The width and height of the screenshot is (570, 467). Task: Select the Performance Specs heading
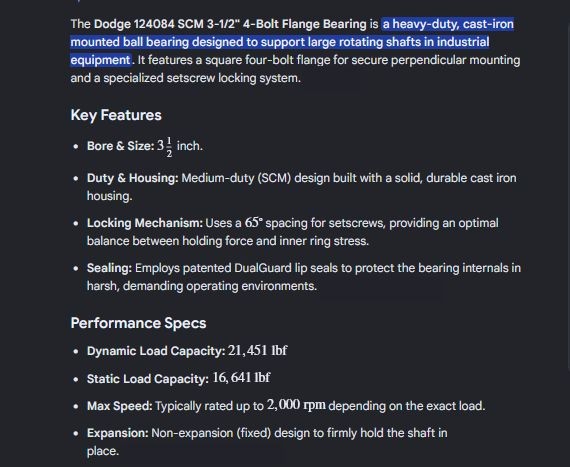[x=139, y=323]
